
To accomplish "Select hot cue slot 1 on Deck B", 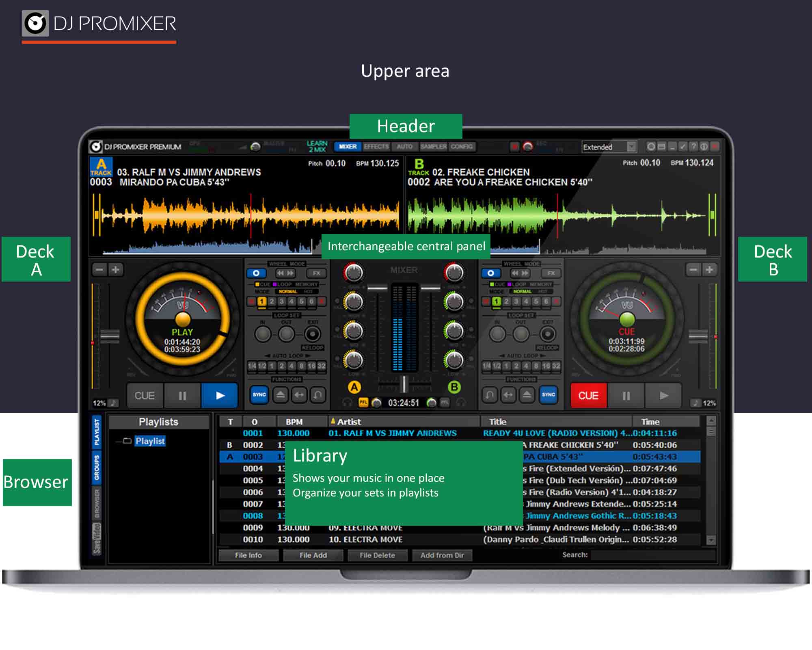I will click(x=496, y=301).
